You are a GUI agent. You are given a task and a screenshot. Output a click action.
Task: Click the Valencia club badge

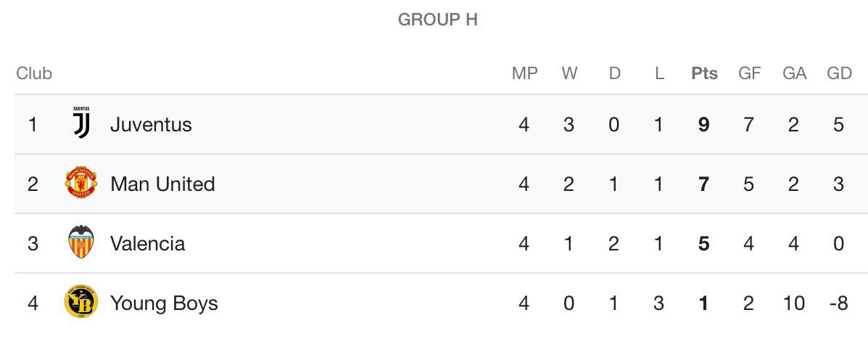click(x=81, y=242)
